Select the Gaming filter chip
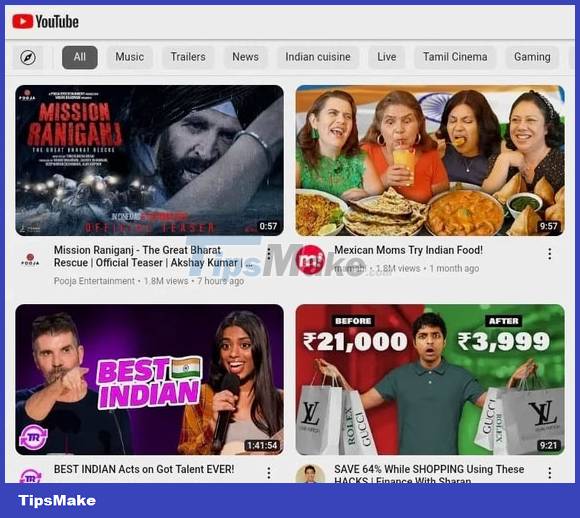The width and height of the screenshot is (580, 518). pyautogui.click(x=532, y=57)
